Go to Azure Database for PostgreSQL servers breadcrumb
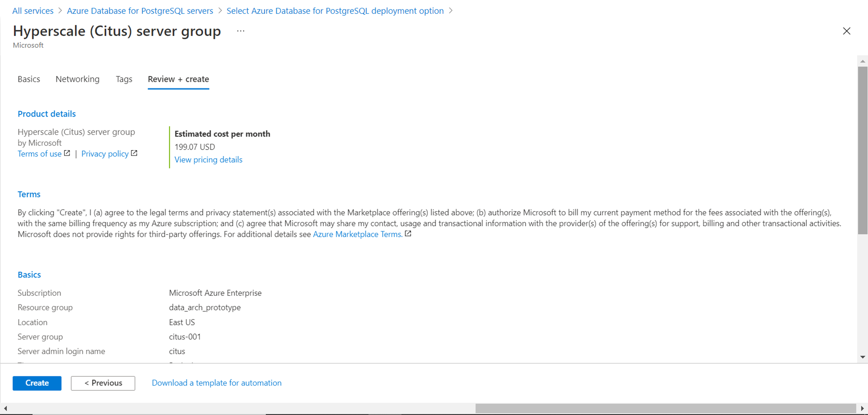The height and width of the screenshot is (415, 868). tap(140, 11)
